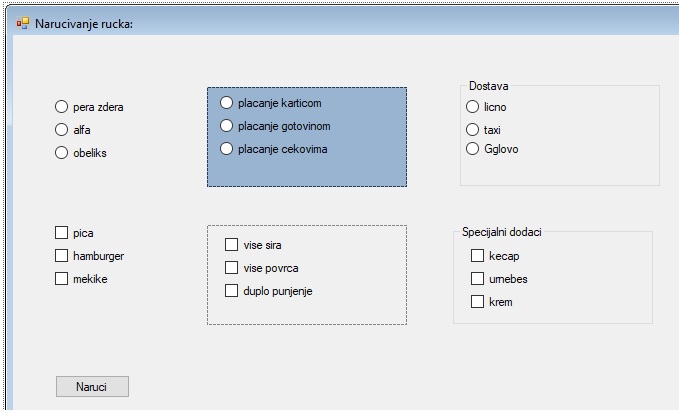Tick the "urnebes" checkbox
Viewport: 679px width, 415px height.
click(477, 279)
